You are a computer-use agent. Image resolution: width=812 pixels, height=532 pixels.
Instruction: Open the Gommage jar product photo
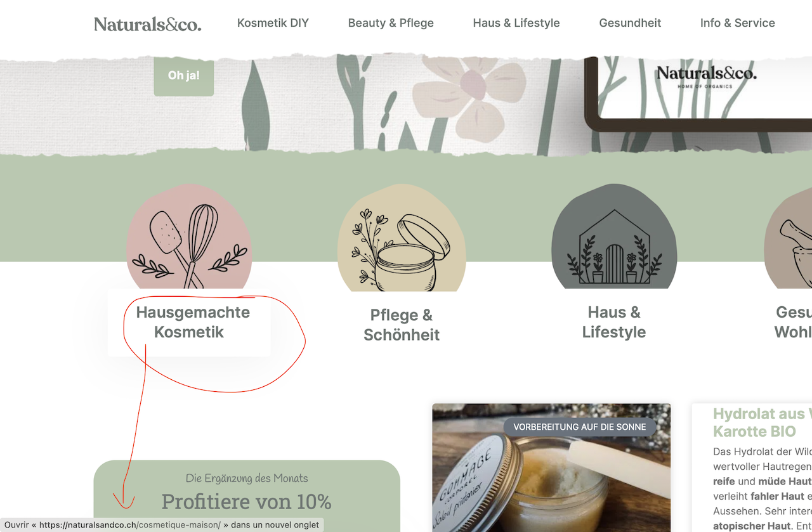(x=551, y=468)
